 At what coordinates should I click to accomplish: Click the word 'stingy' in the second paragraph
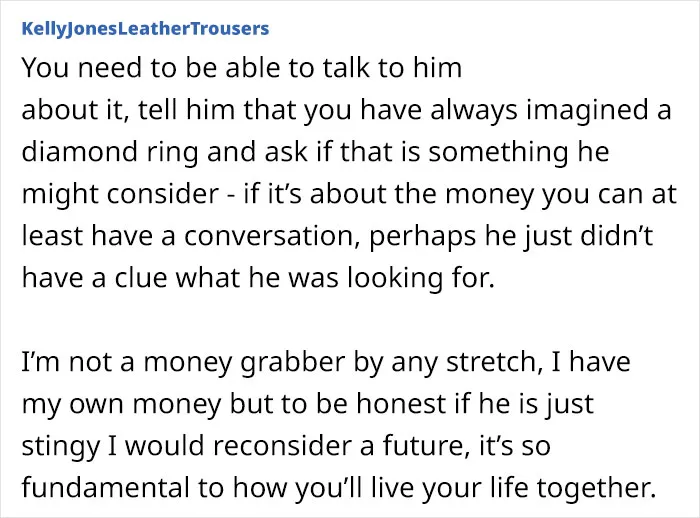(x=61, y=447)
